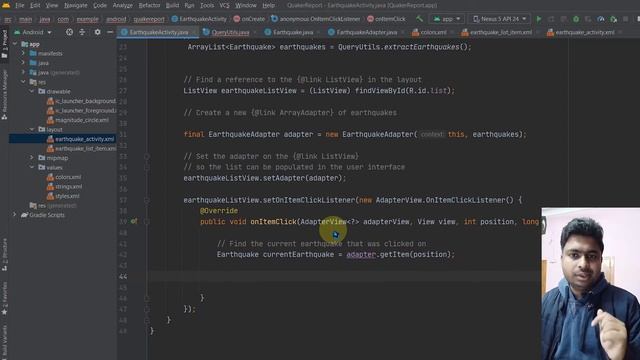Open the Favorites sidebar tab

pos(4,298)
